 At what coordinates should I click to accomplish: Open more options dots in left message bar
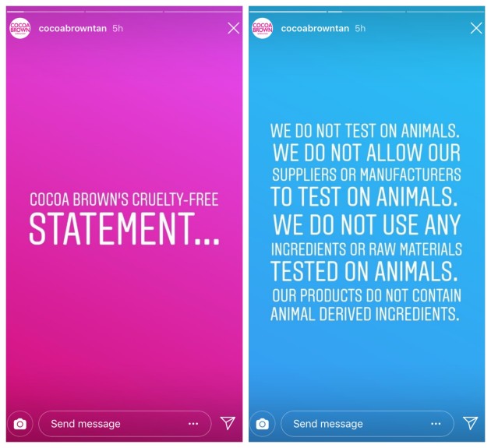[x=193, y=424]
